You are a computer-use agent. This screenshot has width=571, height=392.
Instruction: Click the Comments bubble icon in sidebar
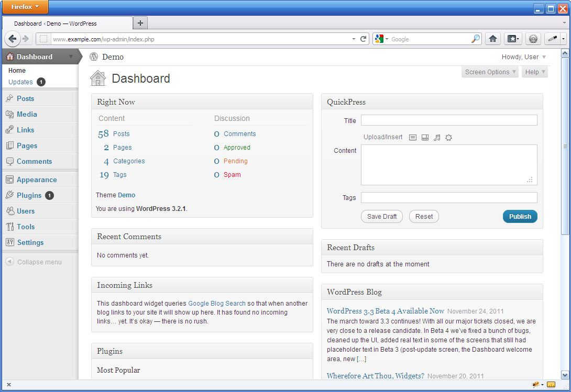point(10,161)
